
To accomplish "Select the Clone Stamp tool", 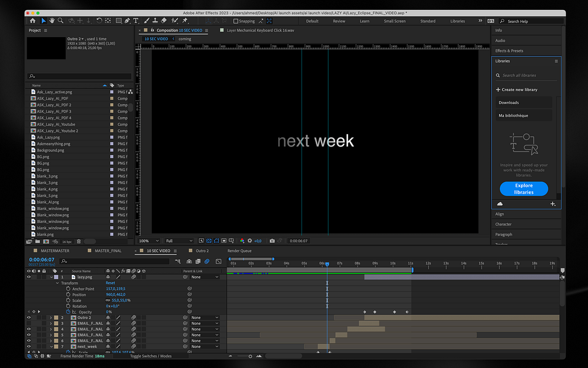I will coord(155,21).
